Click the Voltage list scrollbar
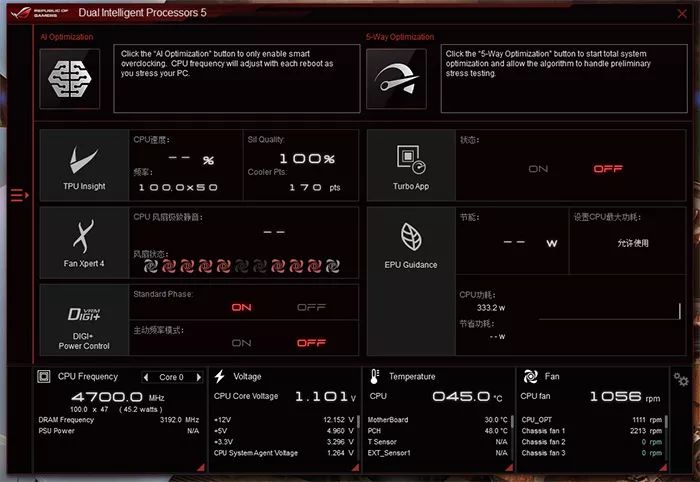This screenshot has height=482, width=700. (x=358, y=422)
